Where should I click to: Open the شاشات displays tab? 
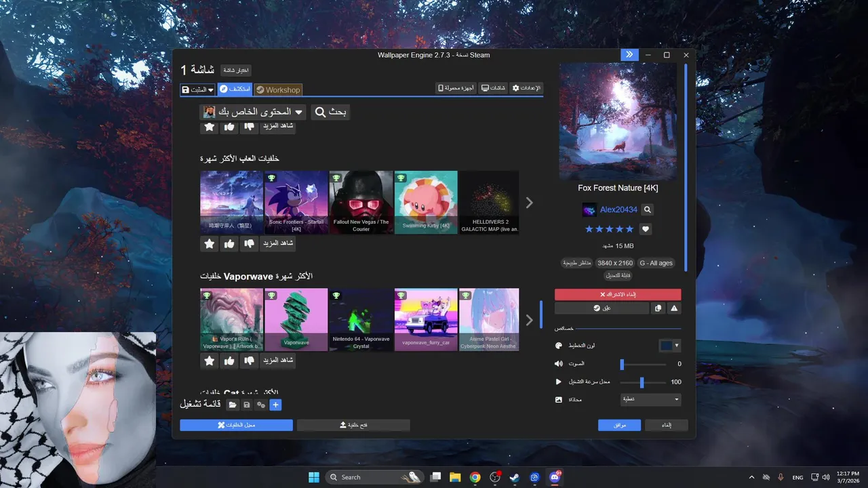click(x=493, y=88)
